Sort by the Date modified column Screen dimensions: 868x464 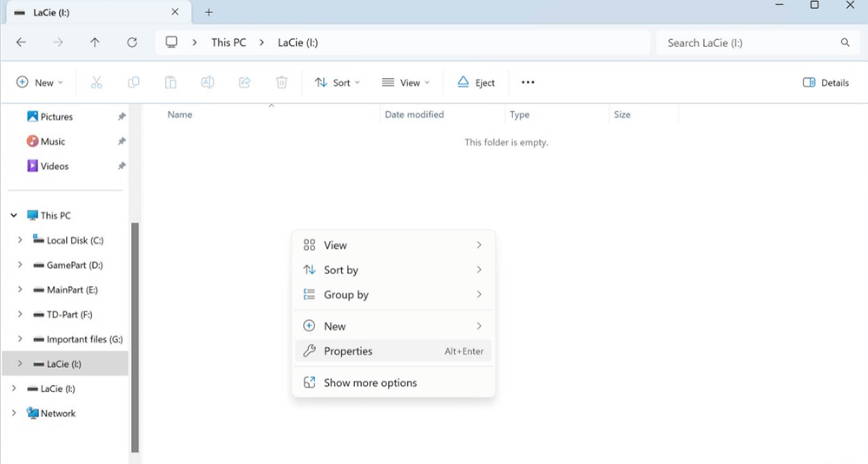414,114
